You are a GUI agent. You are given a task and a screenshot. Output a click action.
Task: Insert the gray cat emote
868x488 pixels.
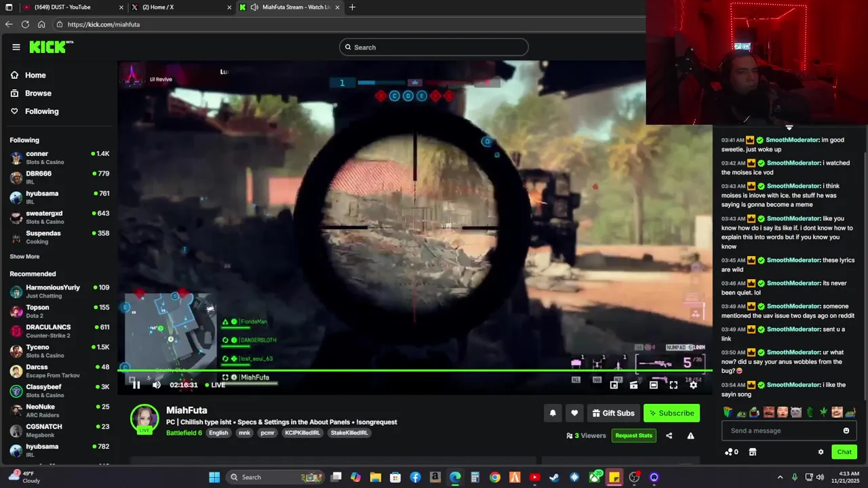(x=796, y=411)
